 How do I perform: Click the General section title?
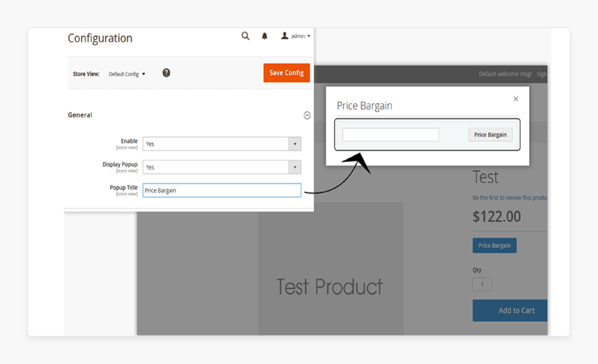(x=80, y=115)
